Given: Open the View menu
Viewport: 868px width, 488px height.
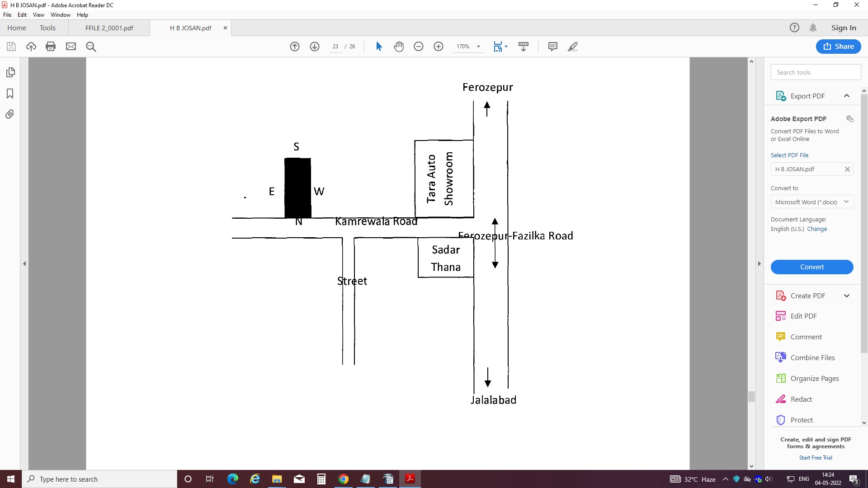Looking at the screenshot, I should (x=38, y=15).
